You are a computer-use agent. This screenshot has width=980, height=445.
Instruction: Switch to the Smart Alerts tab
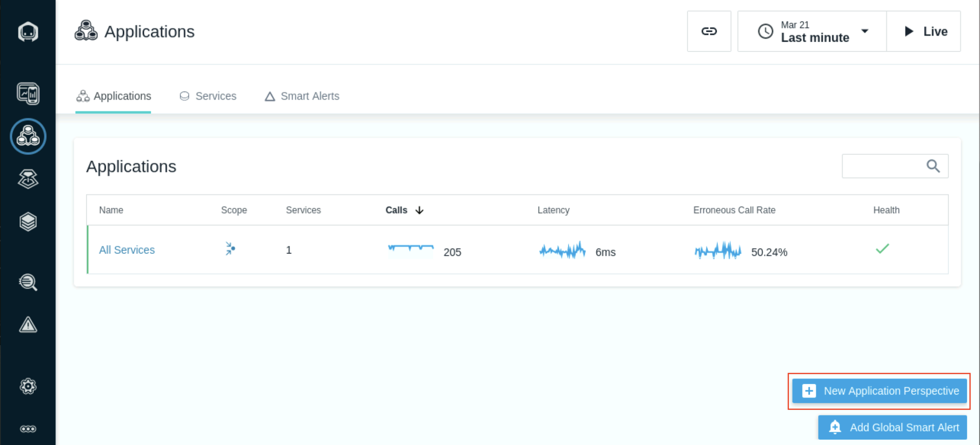click(x=302, y=96)
